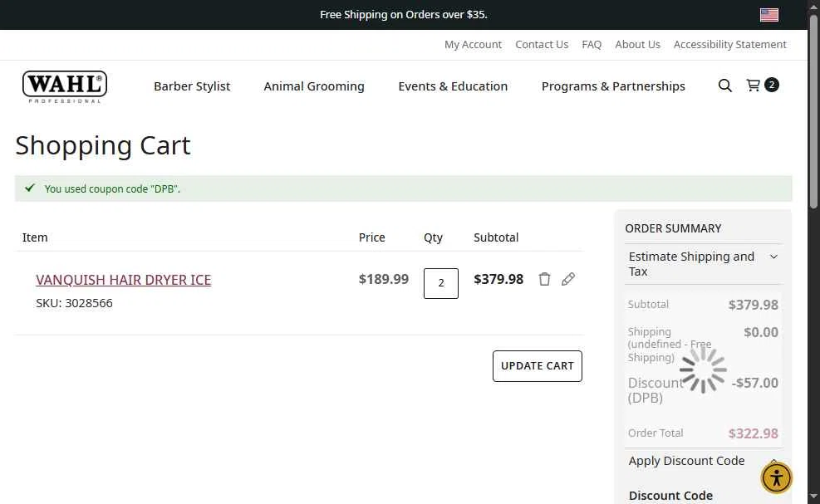Click the Shopping Cart heading

103,145
